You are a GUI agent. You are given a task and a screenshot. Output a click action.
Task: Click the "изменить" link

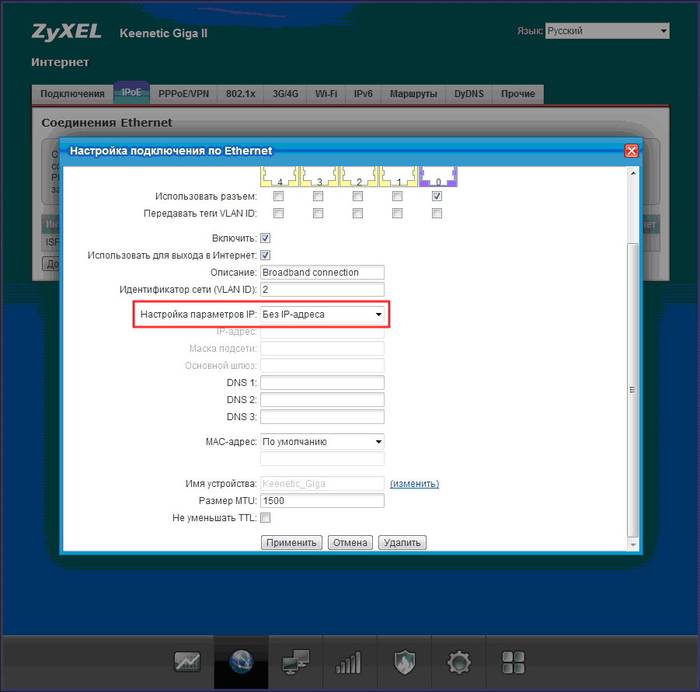pyautogui.click(x=414, y=484)
